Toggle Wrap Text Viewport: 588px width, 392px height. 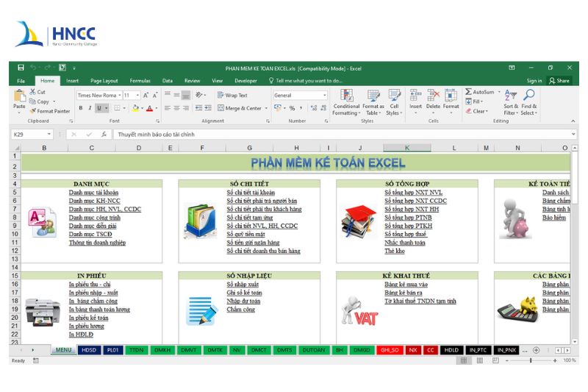(x=232, y=96)
